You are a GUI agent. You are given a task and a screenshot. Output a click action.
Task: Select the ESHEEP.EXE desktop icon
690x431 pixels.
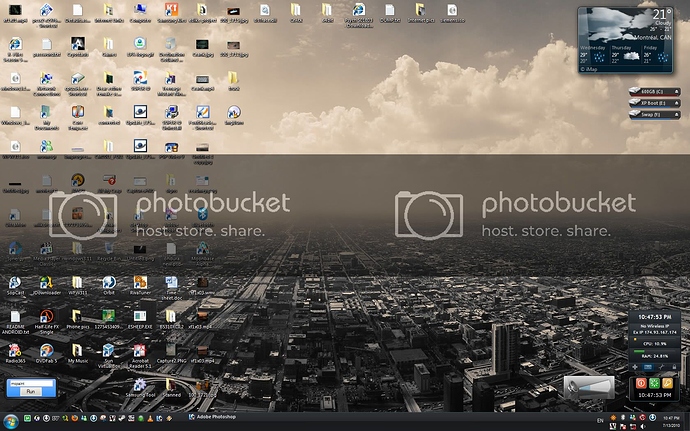(140, 317)
